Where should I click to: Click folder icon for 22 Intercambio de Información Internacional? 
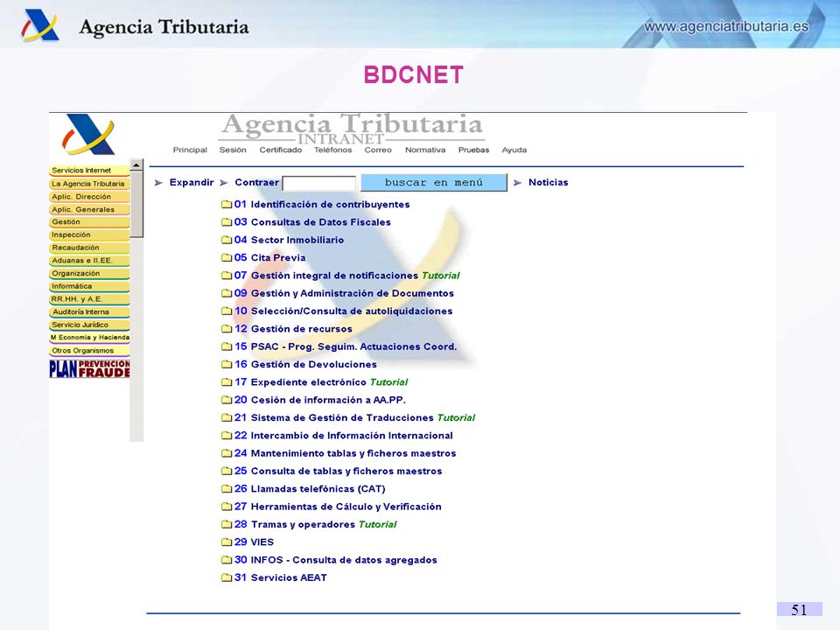[227, 436]
